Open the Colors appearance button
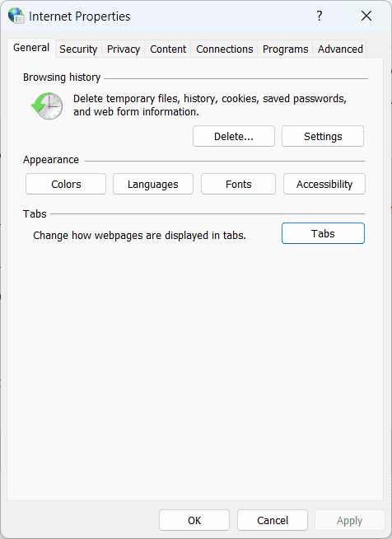 coord(66,184)
